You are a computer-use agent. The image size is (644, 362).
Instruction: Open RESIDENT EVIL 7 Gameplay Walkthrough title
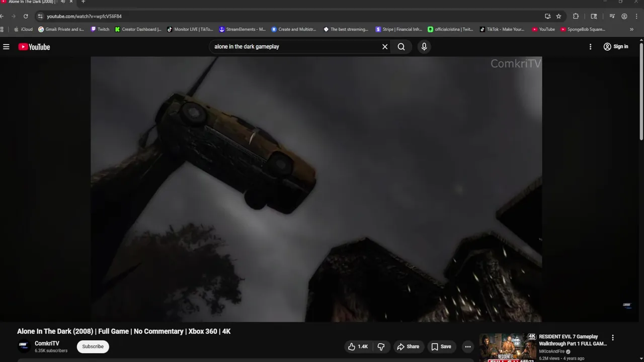573,340
